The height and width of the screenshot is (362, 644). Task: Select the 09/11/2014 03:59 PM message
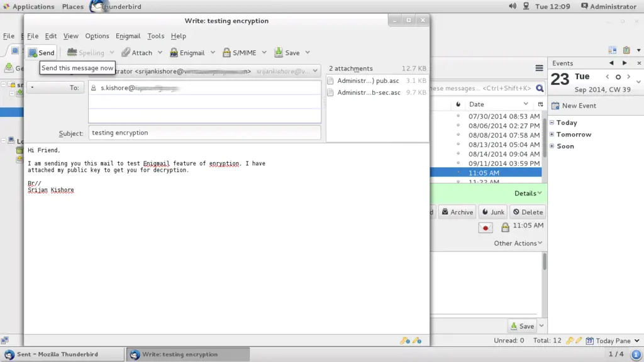[x=504, y=163]
